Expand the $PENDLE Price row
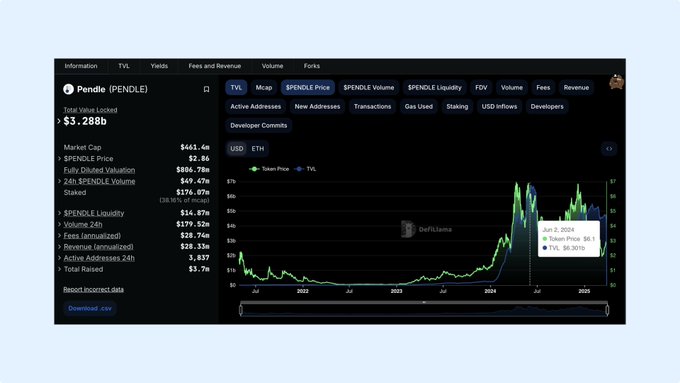The height and width of the screenshot is (383, 680). (59, 159)
